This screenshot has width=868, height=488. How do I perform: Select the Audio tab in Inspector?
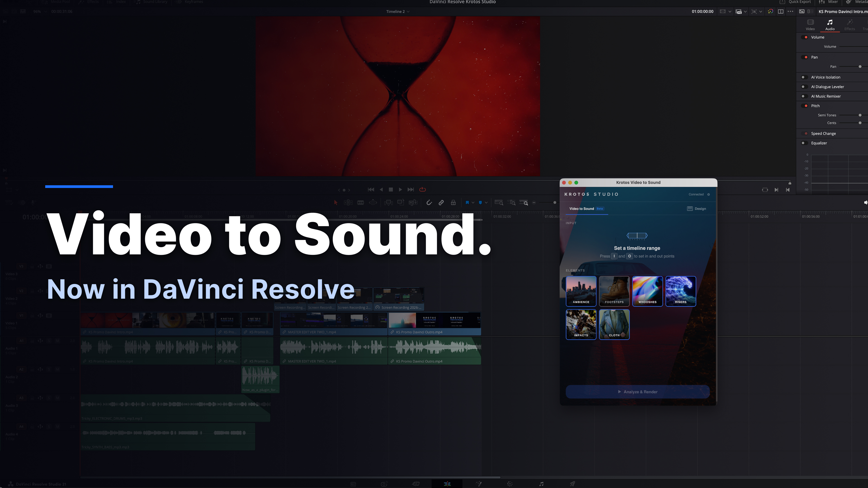pyautogui.click(x=830, y=25)
